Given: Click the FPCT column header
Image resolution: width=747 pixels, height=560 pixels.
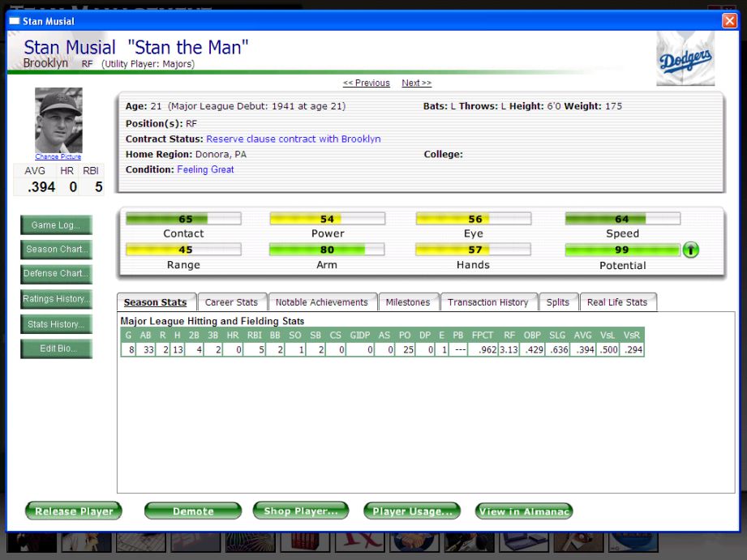Looking at the screenshot, I should pyautogui.click(x=483, y=336).
